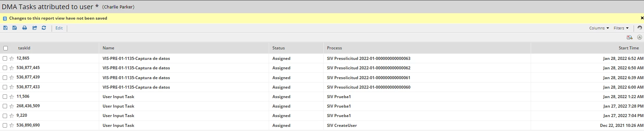
Task: Toggle the select-all checkbox in header
Action: [5, 48]
